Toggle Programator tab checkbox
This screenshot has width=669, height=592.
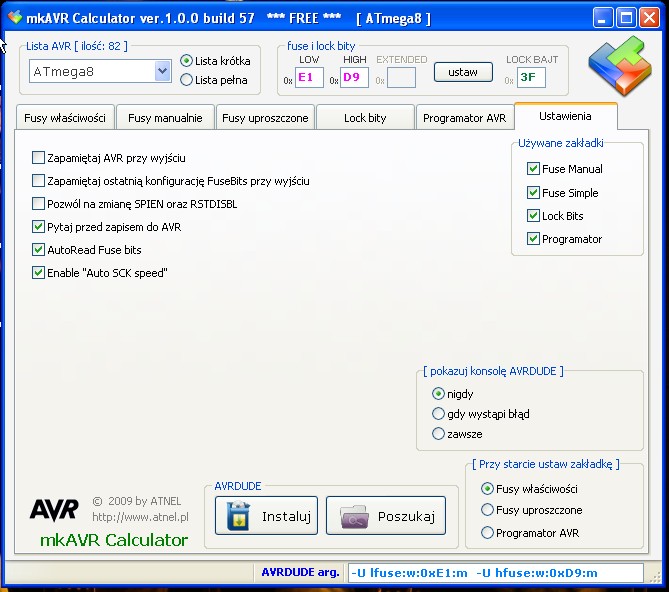(533, 238)
